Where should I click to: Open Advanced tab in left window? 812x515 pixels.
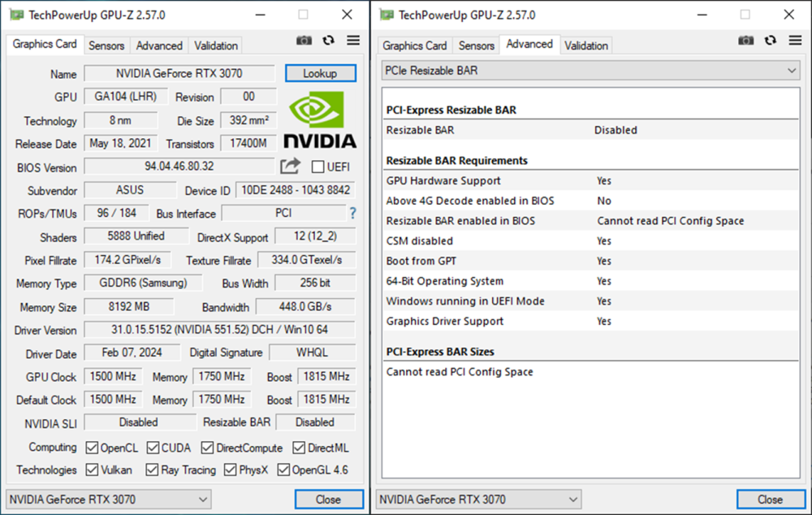[x=159, y=45]
